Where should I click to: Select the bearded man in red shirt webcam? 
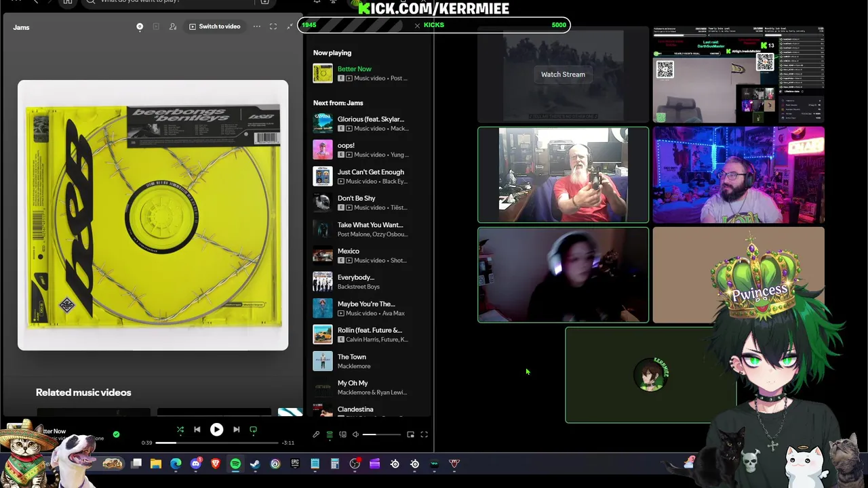tap(563, 175)
